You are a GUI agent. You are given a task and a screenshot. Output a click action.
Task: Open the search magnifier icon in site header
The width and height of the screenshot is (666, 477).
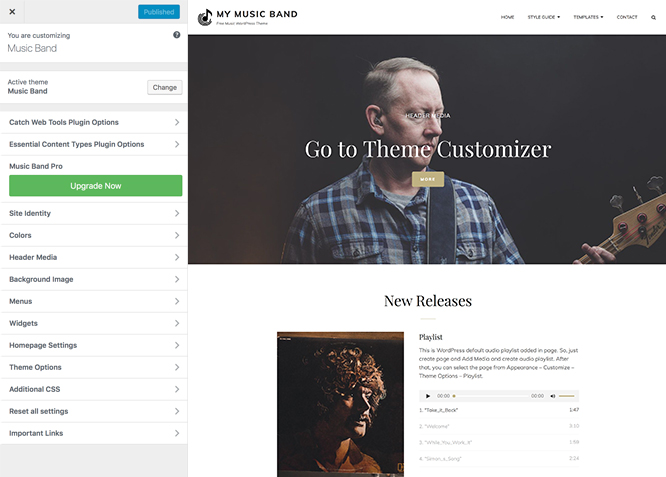[x=653, y=17]
